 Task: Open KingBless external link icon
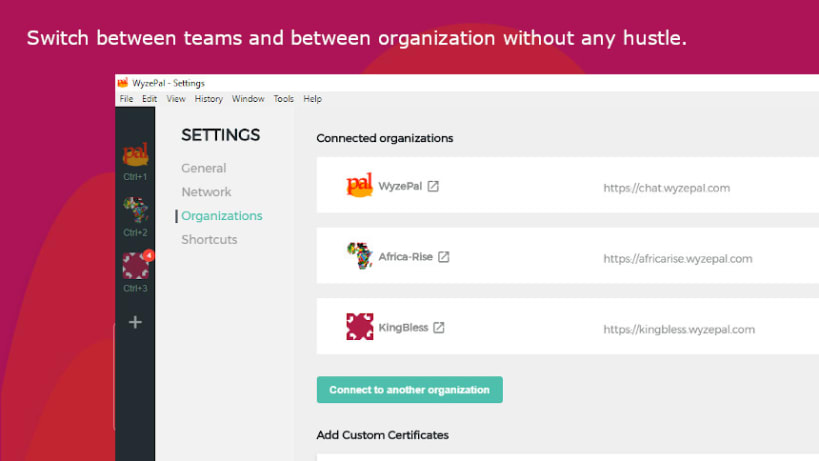[439, 327]
